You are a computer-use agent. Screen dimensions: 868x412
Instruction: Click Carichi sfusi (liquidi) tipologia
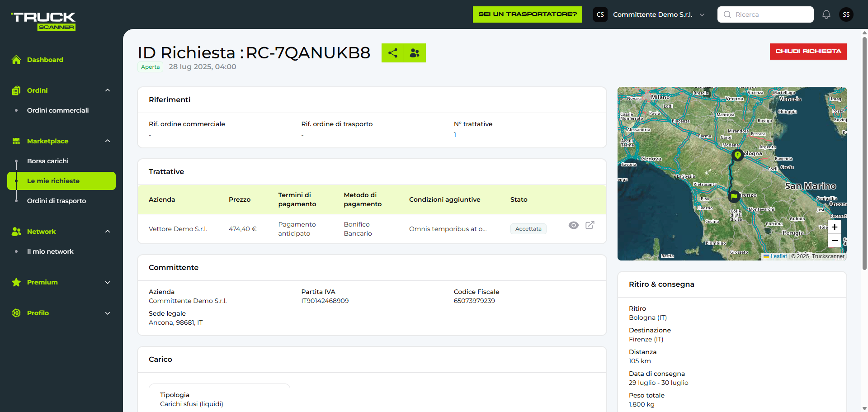tap(192, 404)
